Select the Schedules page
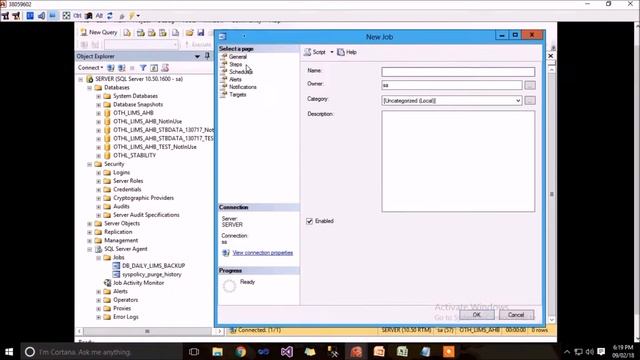The width and height of the screenshot is (640, 360). (241, 72)
